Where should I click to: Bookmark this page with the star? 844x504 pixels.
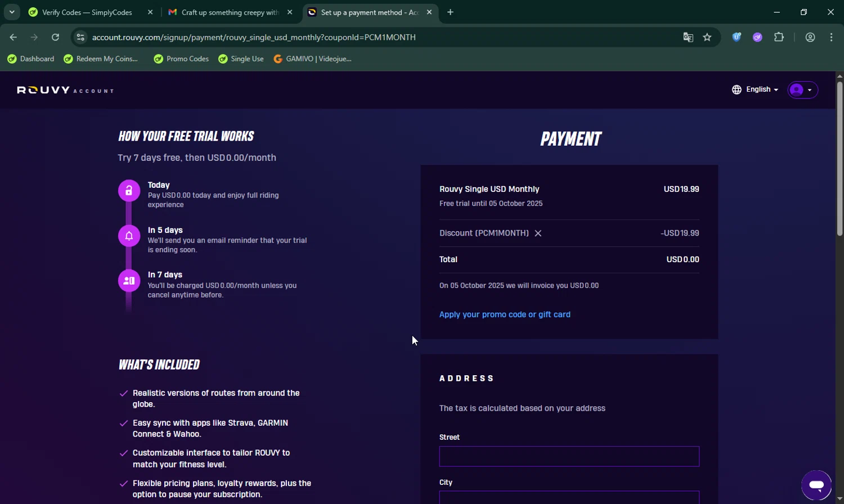click(x=707, y=37)
